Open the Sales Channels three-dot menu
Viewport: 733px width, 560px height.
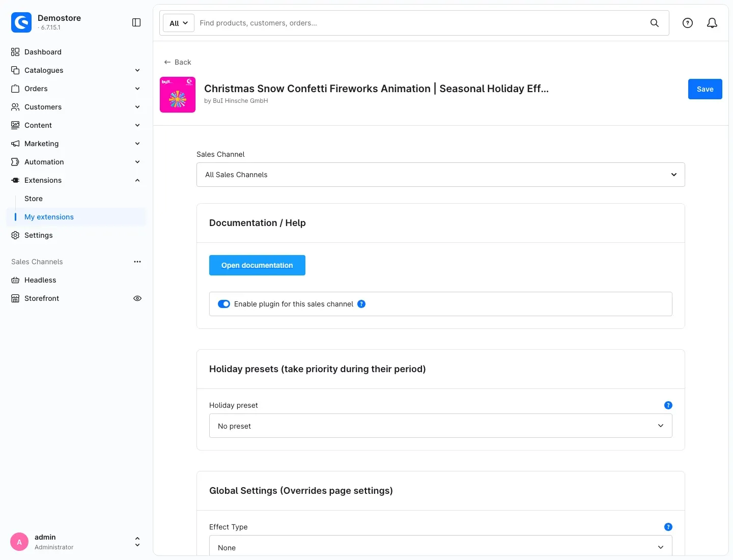[x=137, y=262]
